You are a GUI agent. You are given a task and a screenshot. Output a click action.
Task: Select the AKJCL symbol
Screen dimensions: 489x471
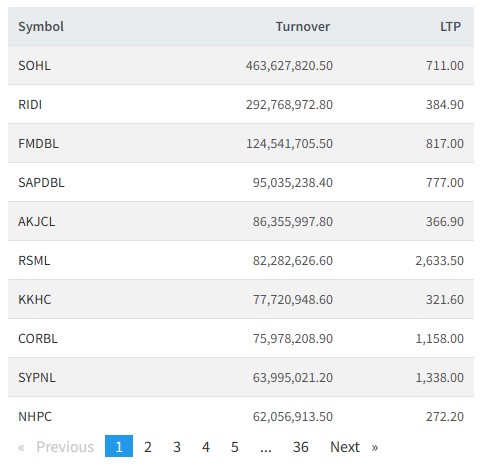click(x=37, y=222)
